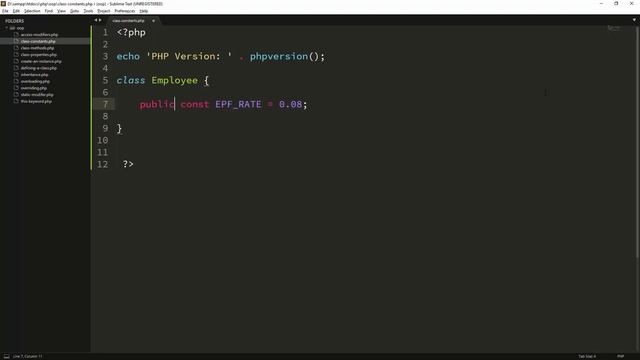Viewport: 640px width, 360px height.
Task: Toggle side bar via status bar icon
Action: tap(6, 356)
